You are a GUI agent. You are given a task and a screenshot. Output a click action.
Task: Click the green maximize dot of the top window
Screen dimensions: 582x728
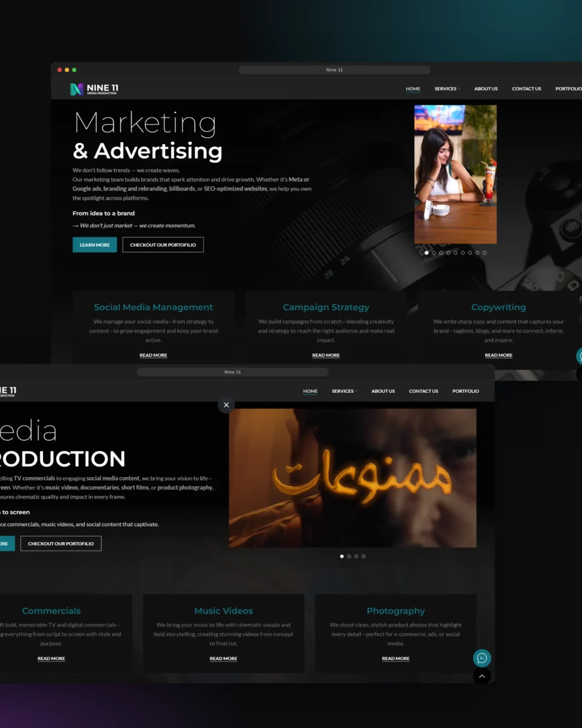pos(74,70)
